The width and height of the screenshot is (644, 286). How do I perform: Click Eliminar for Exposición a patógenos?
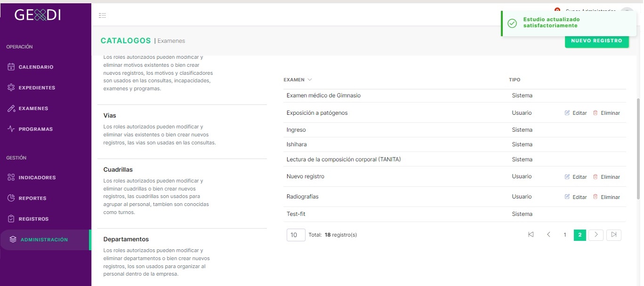tap(606, 113)
